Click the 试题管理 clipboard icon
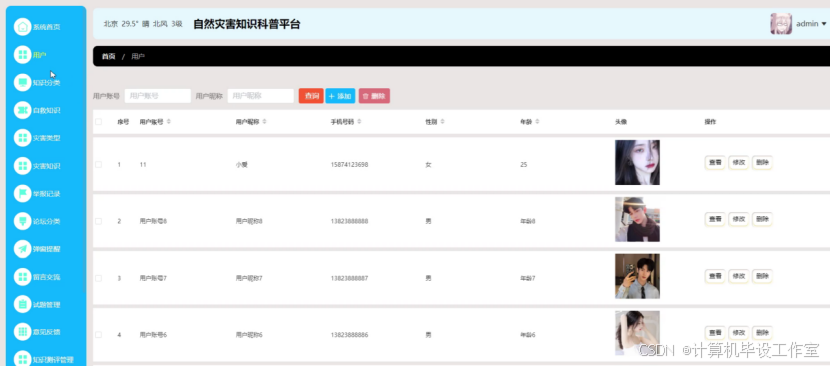Image resolution: width=831 pixels, height=366 pixels. 23,305
